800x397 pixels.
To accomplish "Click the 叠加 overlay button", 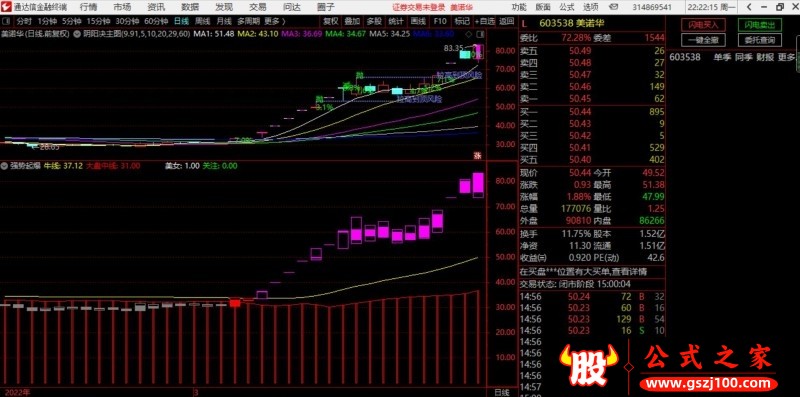I will [x=352, y=21].
